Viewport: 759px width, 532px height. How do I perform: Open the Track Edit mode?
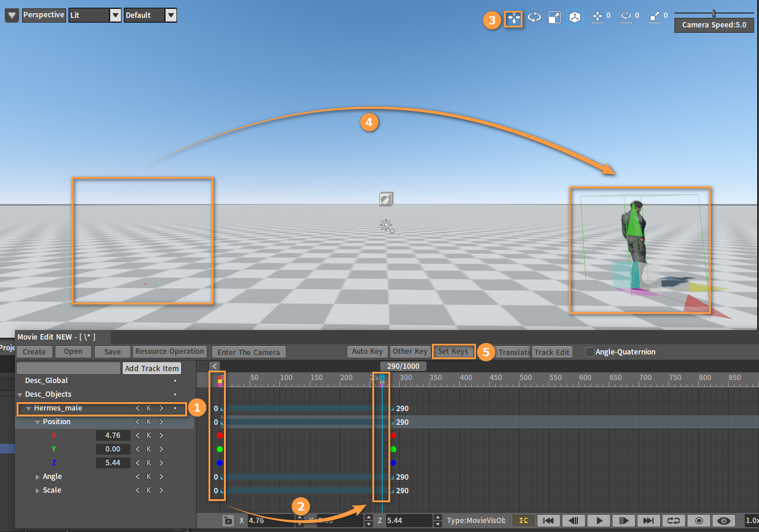pos(552,352)
